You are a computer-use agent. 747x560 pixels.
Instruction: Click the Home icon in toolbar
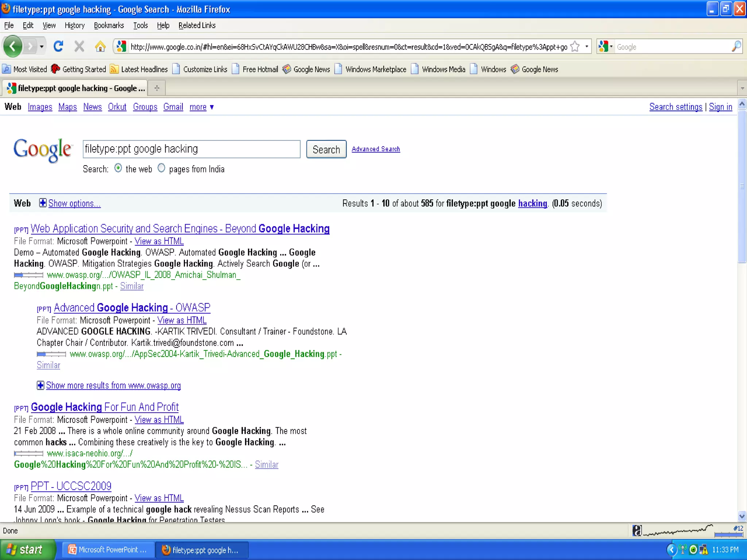coord(100,46)
